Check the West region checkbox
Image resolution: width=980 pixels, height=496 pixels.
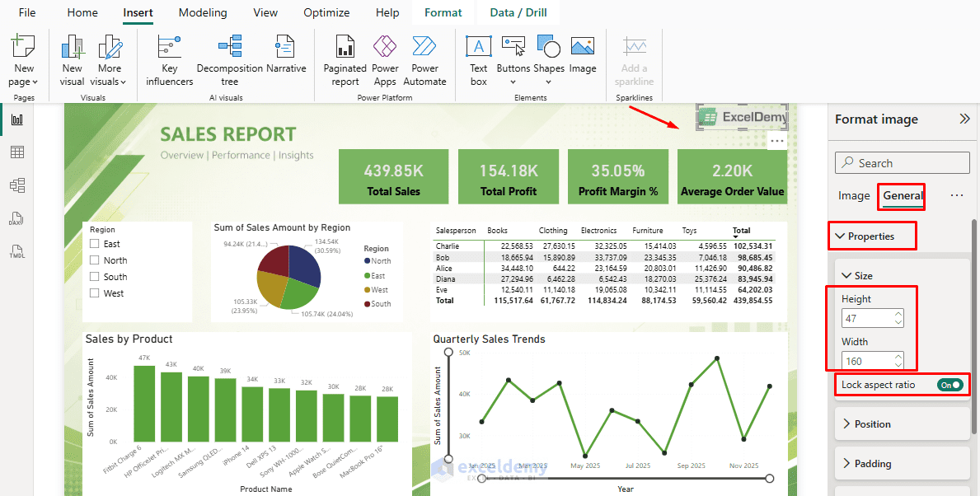coord(95,293)
